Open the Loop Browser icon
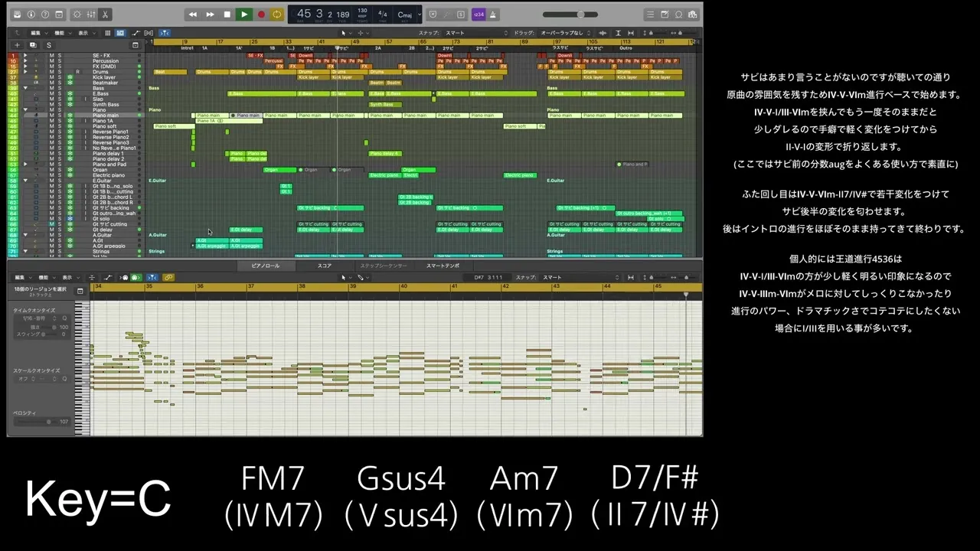The image size is (980, 551). tap(678, 15)
